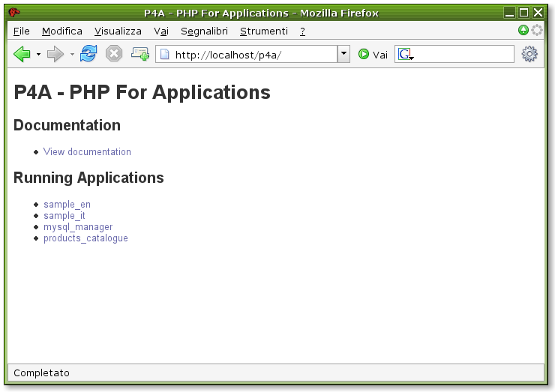555x392 pixels.
Task: Open the Segnalibri menu
Action: click(x=204, y=31)
